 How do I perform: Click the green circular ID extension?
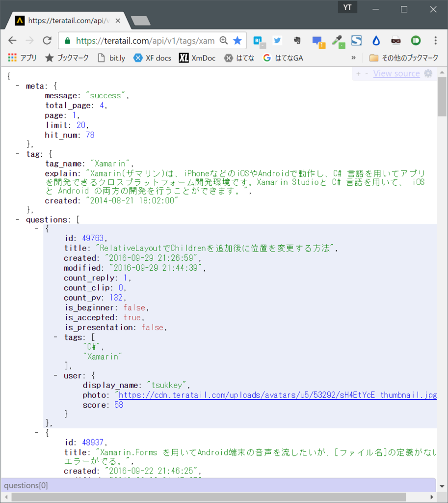click(416, 40)
